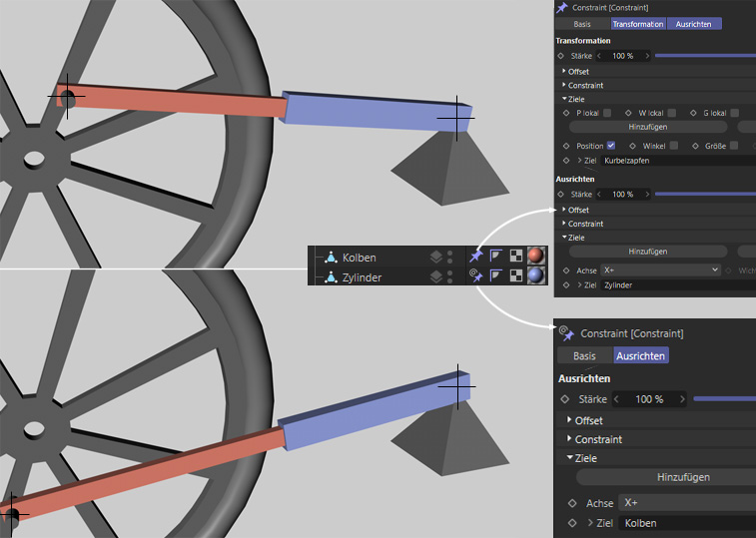Screen dimensions: 756x538
Task: Adjust the Transformation Stärke slider
Action: [x=705, y=56]
